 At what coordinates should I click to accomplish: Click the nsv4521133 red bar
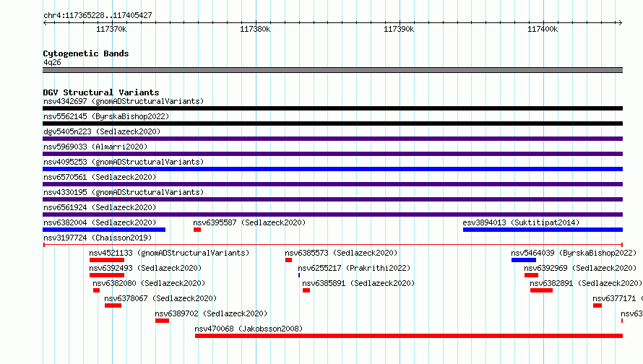click(x=107, y=260)
